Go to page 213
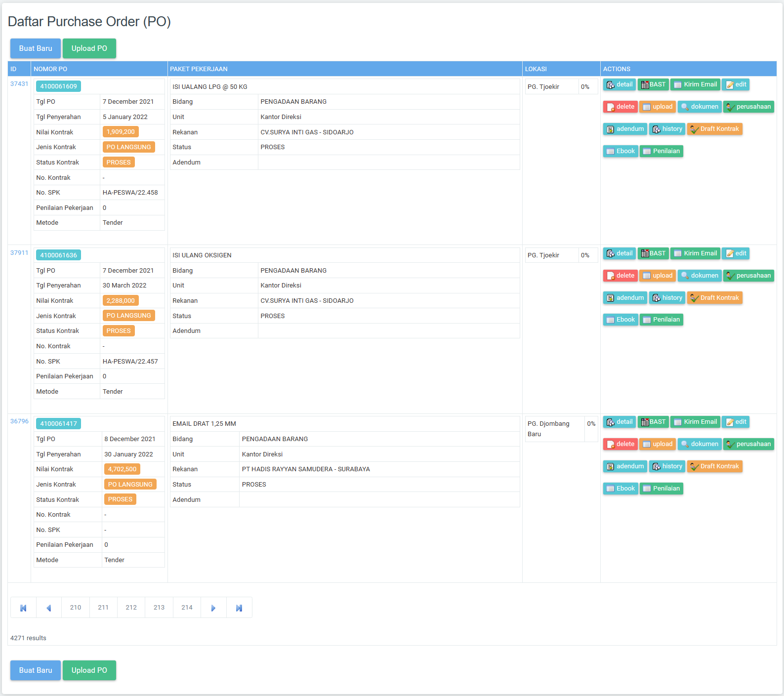This screenshot has height=696, width=784. pos(159,608)
